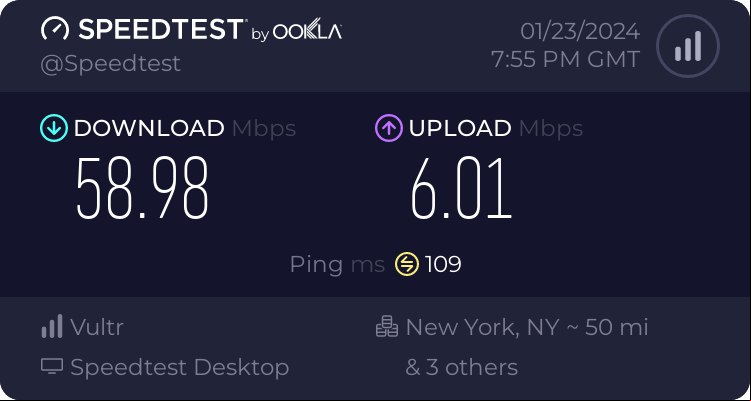Click the cyan download arrow icon
Viewport: 751px width, 401px height.
tap(54, 128)
